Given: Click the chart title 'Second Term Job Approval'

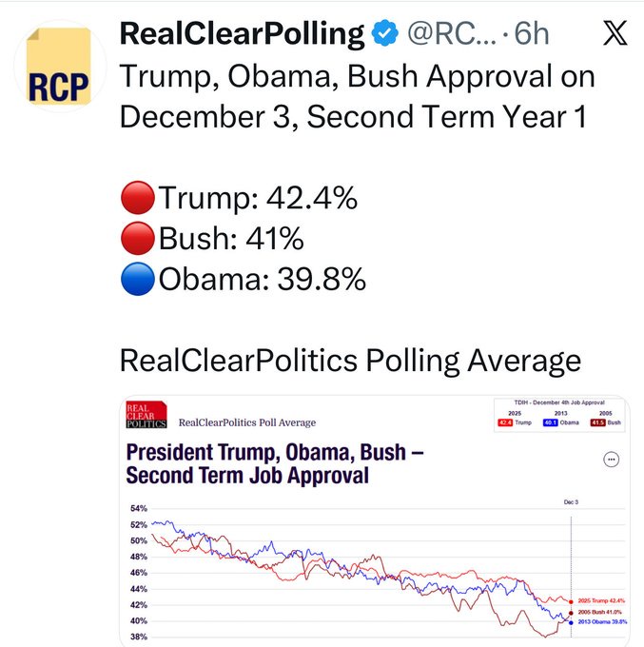Looking at the screenshot, I should coord(247,474).
